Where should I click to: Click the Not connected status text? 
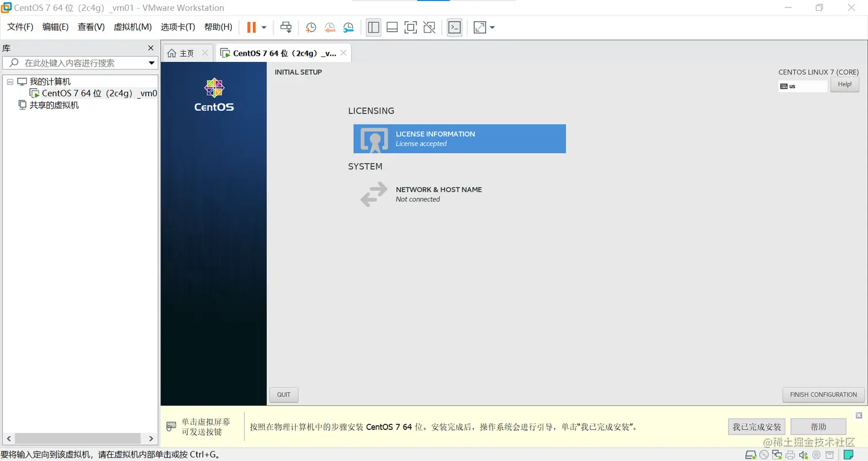click(x=418, y=199)
